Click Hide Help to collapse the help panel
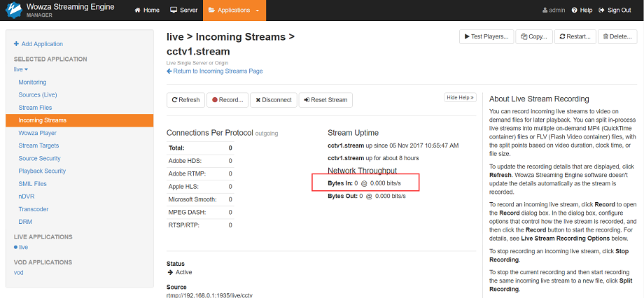Image resolution: width=644 pixels, height=298 pixels. click(461, 97)
